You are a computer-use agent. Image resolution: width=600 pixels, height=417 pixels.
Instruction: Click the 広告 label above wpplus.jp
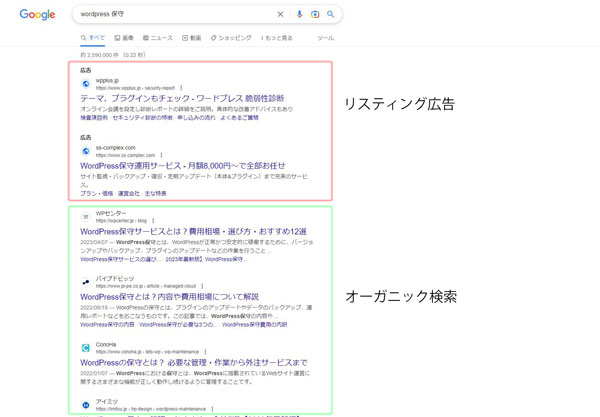86,70
